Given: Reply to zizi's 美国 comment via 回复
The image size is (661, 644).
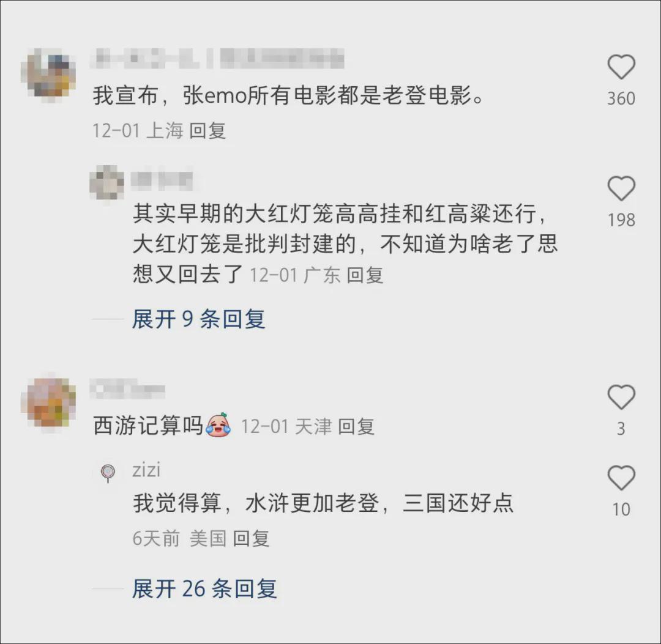Looking at the screenshot, I should [252, 538].
